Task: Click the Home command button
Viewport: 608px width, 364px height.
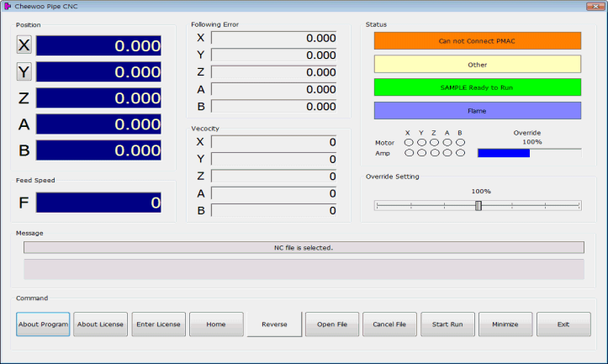Action: [216, 324]
